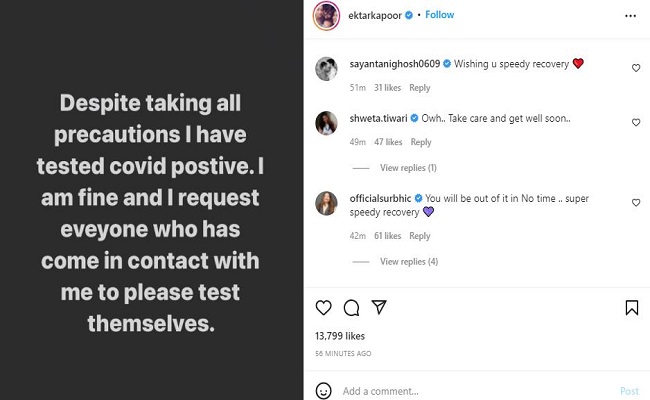The height and width of the screenshot is (400, 650).
Task: Open officialsurbhic's avatar
Action: (x=326, y=203)
